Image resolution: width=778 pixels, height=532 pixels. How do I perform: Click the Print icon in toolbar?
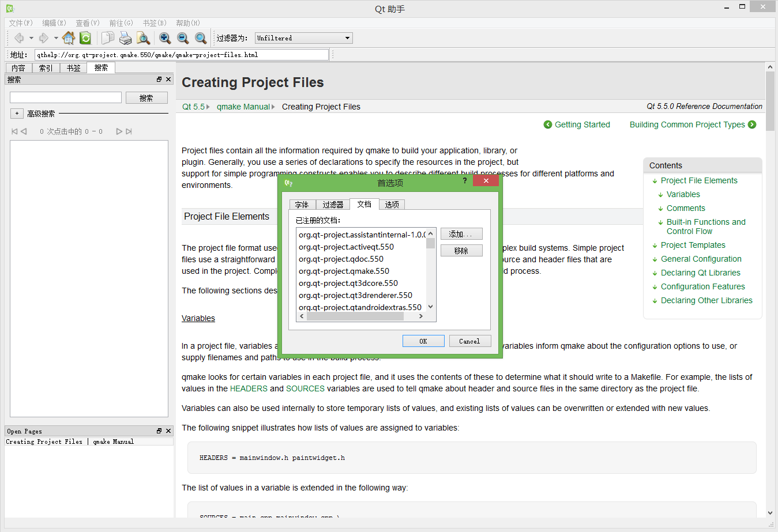tap(126, 38)
